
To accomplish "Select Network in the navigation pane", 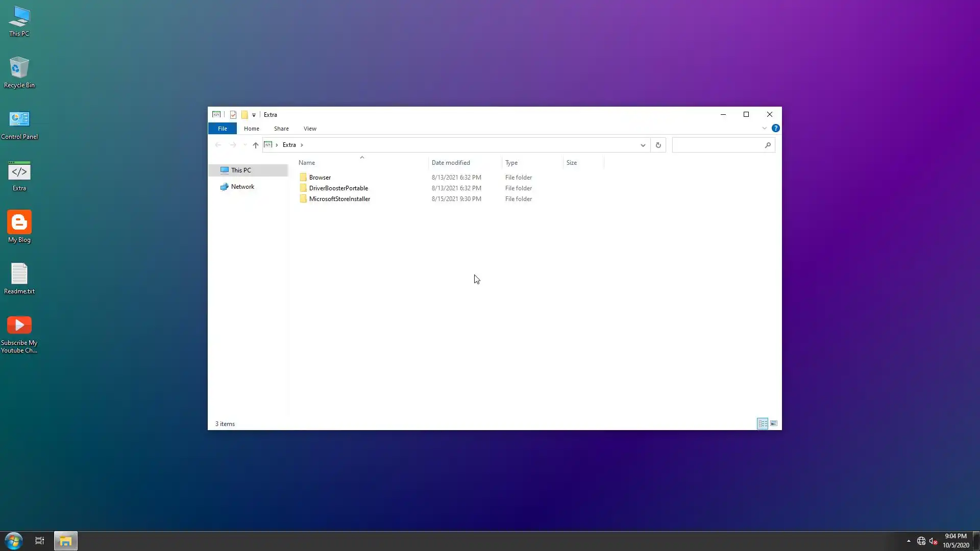I will coord(242,187).
